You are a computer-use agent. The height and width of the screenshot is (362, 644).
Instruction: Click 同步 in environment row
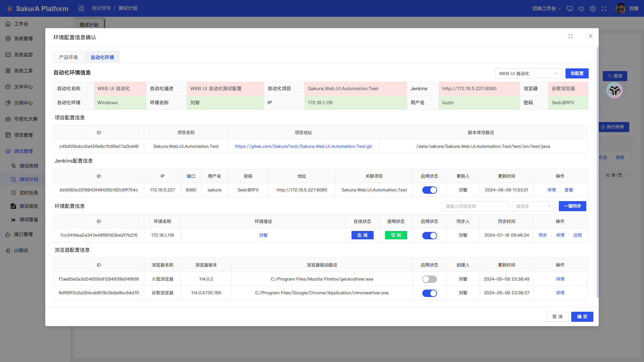click(x=543, y=235)
